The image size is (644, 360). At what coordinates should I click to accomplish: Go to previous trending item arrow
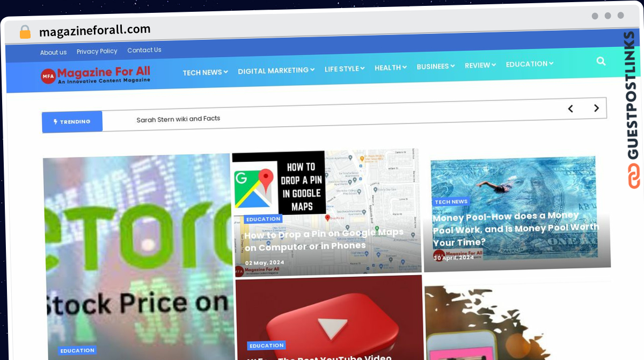[570, 109]
